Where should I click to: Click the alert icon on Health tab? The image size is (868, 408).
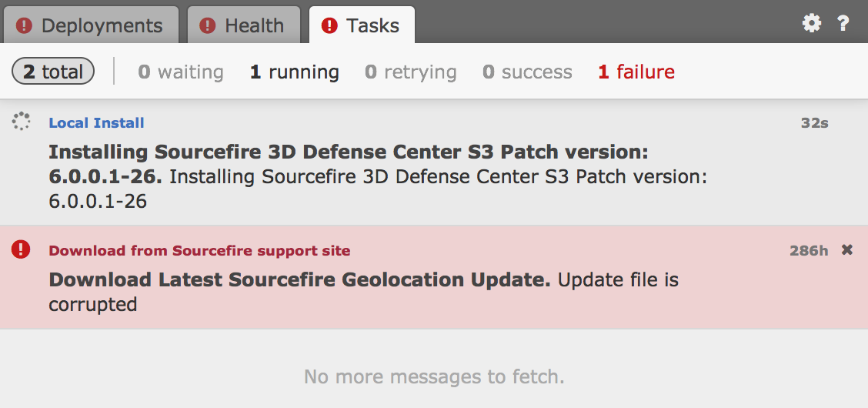coord(207,25)
